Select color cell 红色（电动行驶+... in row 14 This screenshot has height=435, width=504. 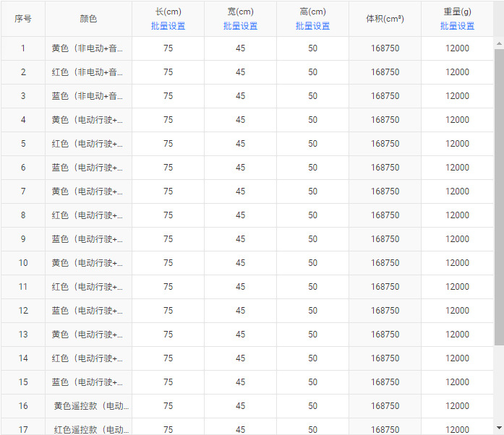point(87,358)
